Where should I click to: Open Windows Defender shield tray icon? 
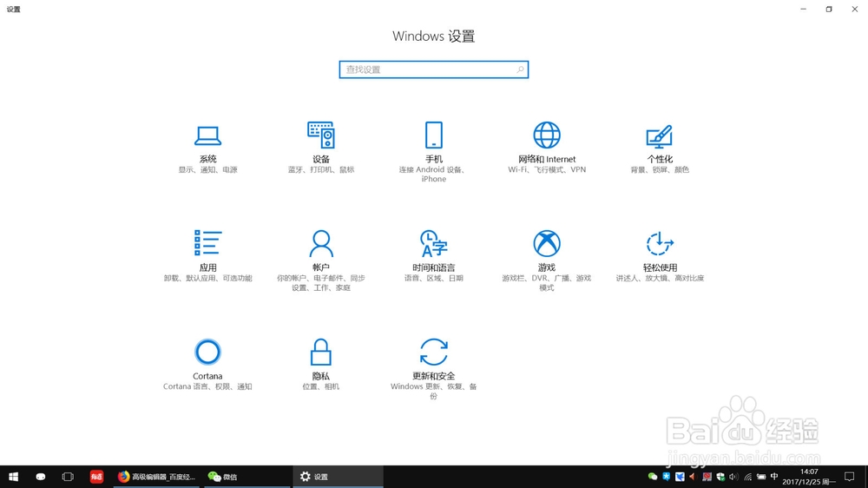pyautogui.click(x=720, y=477)
